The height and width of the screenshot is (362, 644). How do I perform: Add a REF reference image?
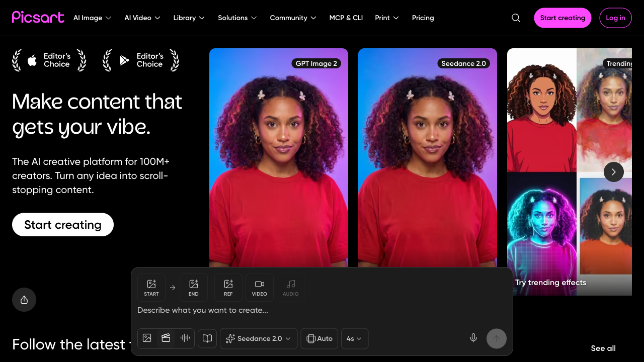[228, 288]
